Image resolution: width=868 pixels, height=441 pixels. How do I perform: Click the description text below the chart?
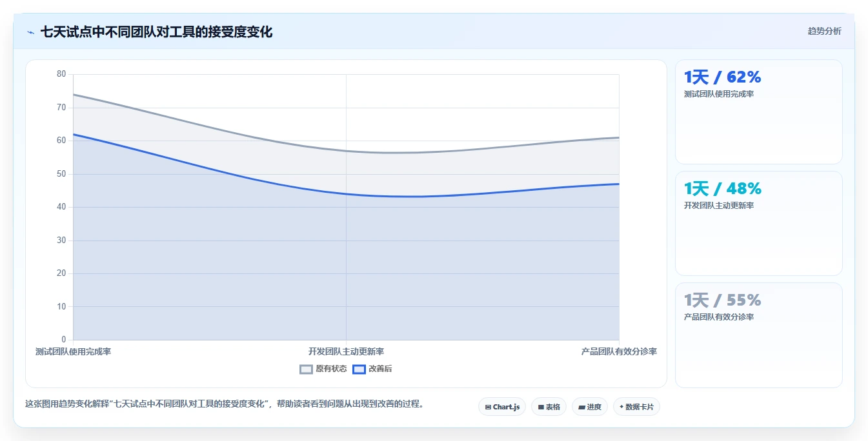224,404
